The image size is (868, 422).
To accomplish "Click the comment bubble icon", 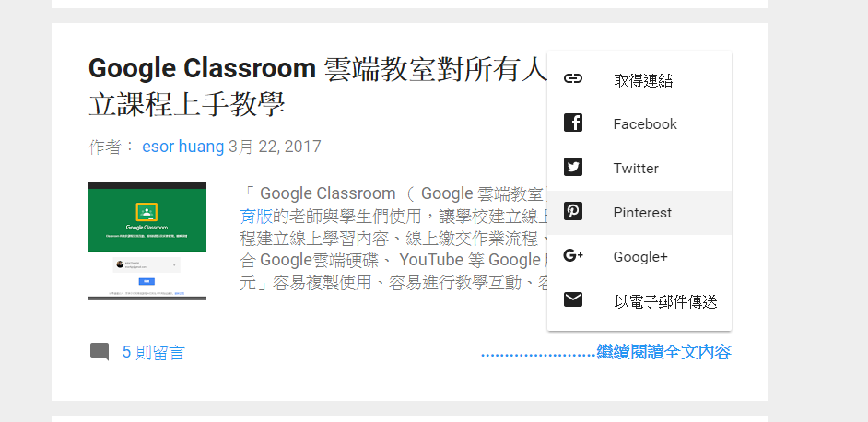I will point(100,352).
